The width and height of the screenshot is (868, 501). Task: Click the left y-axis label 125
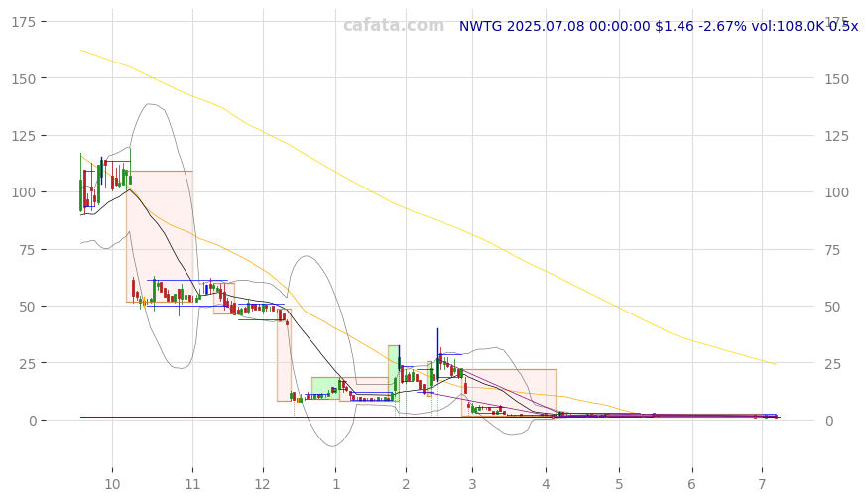pos(23,136)
